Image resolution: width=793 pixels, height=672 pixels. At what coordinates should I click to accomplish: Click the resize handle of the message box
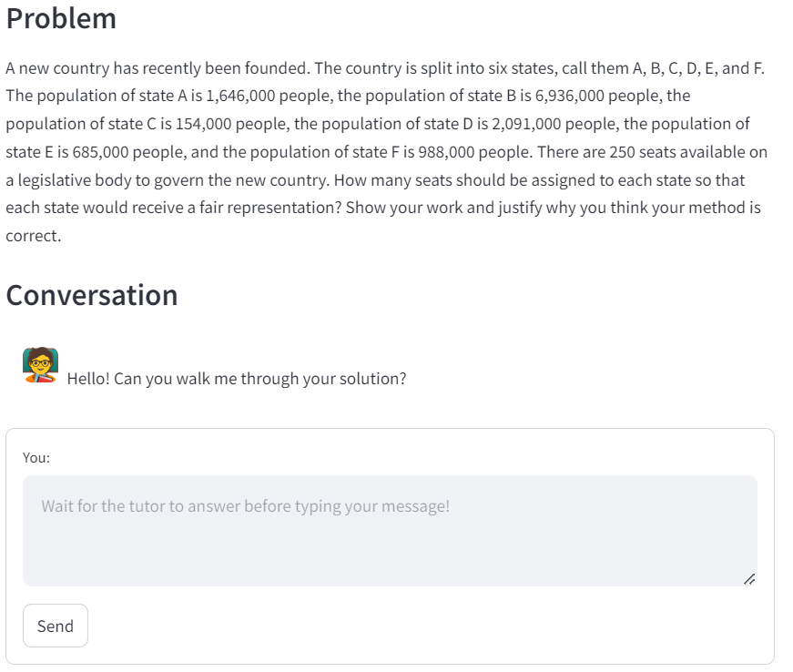[x=748, y=578]
